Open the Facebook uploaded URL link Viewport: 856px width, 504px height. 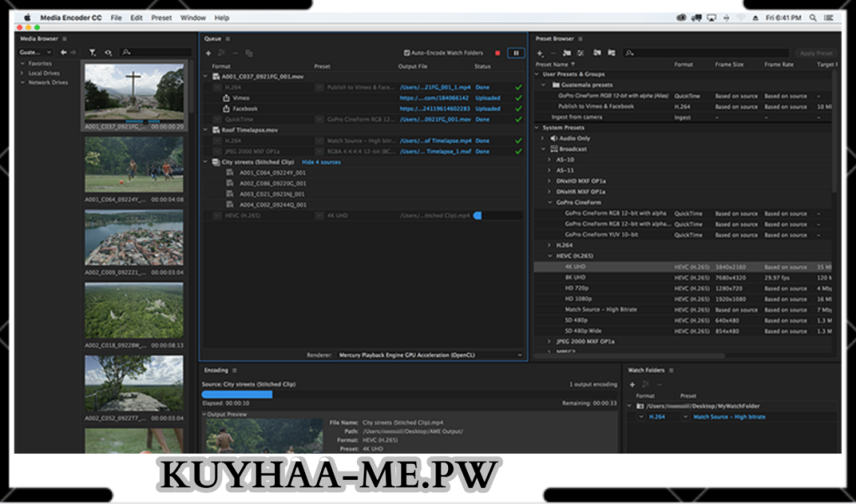[434, 109]
